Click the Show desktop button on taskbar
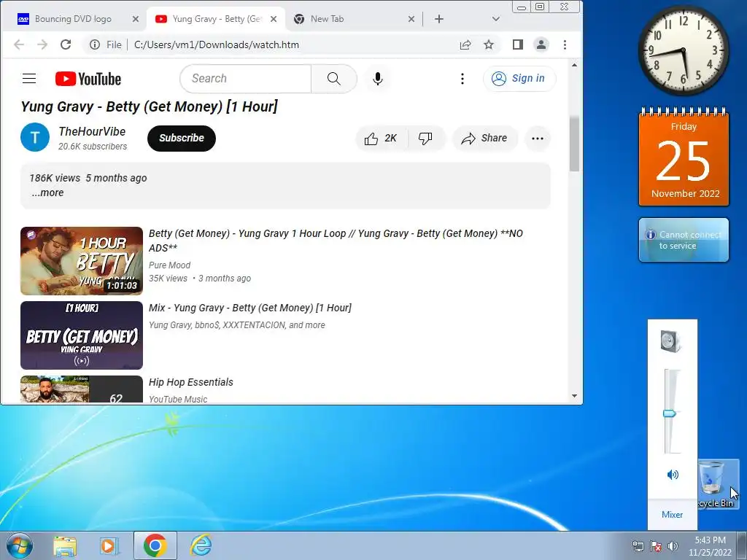This screenshot has width=747, height=560. pos(742,545)
